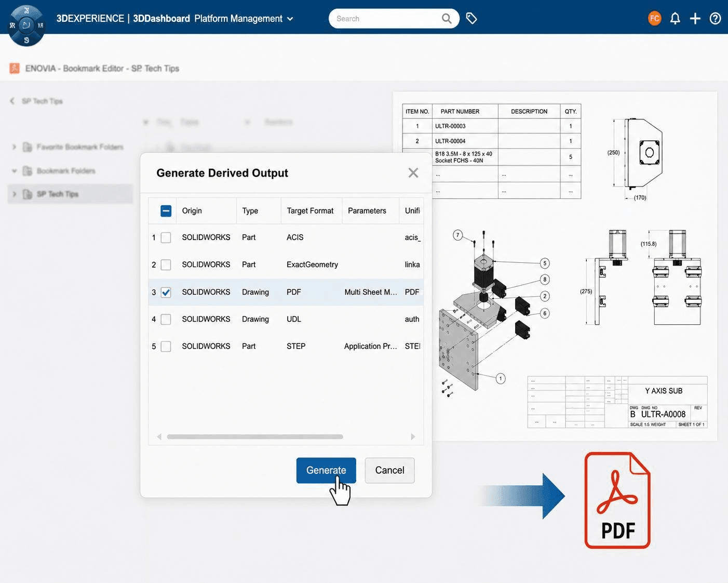The width and height of the screenshot is (728, 583).
Task: Open the 3DEXPERIENCE compass
Action: [26, 25]
